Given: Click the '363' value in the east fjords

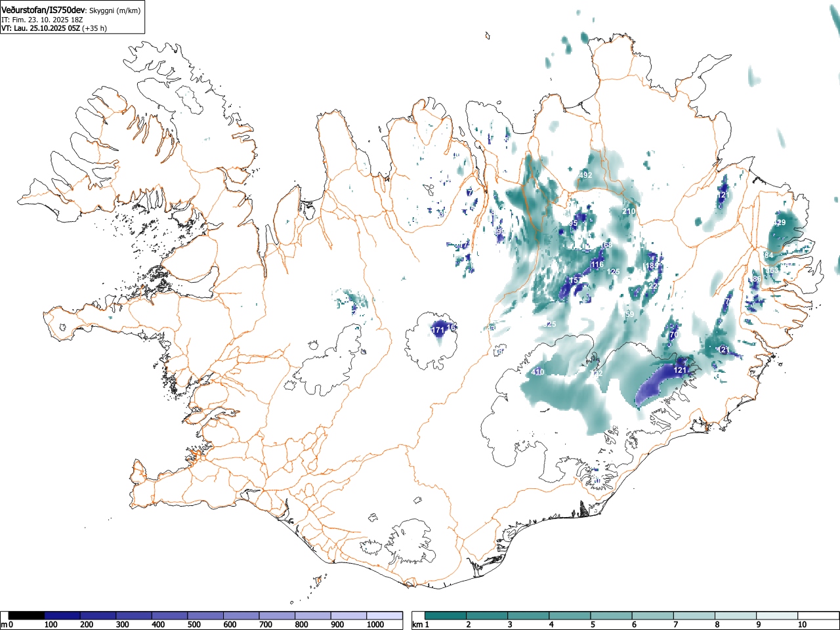Looking at the screenshot, I should tap(772, 270).
